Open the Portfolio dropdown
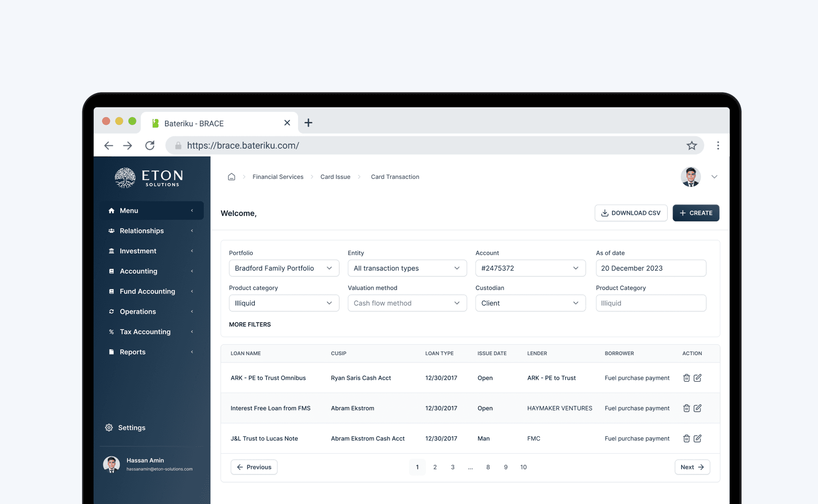818x504 pixels. [x=284, y=268]
